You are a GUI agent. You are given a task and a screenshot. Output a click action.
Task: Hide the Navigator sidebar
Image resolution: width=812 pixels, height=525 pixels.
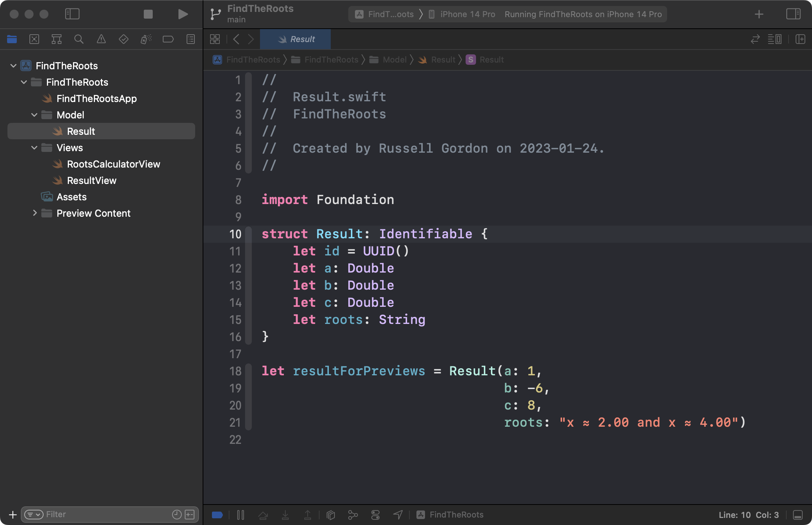point(73,14)
